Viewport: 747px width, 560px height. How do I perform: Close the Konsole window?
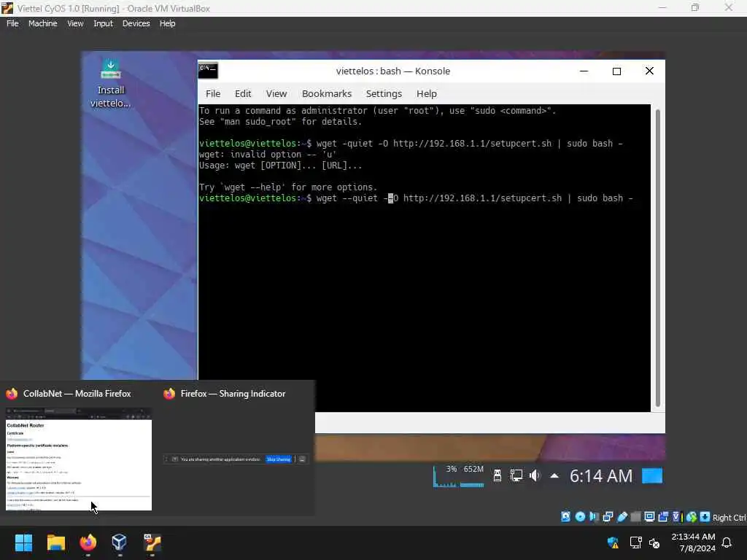[x=649, y=71]
